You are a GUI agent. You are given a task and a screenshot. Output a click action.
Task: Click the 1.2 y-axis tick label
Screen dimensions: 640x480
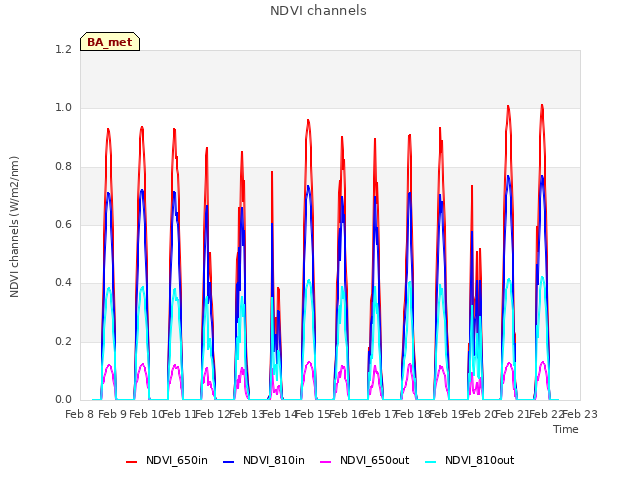coord(63,49)
